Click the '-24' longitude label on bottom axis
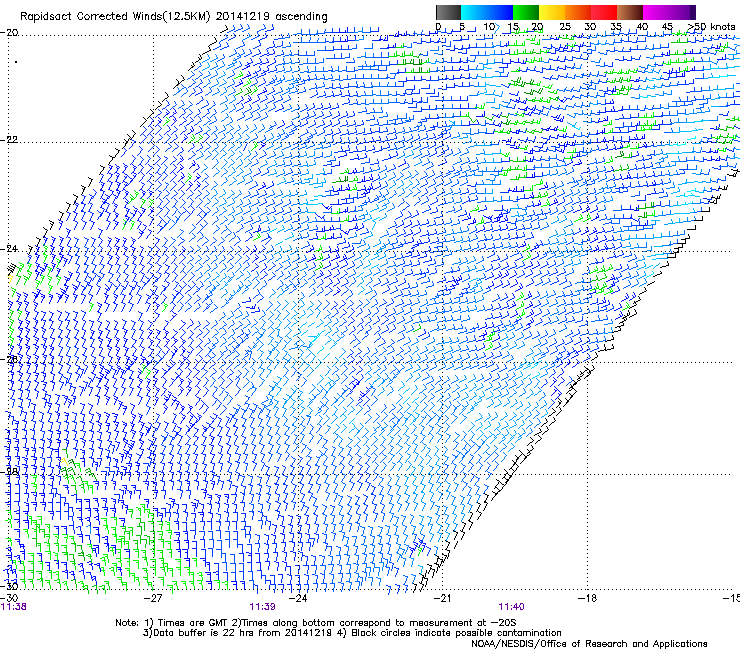The height and width of the screenshot is (650, 740). [298, 598]
